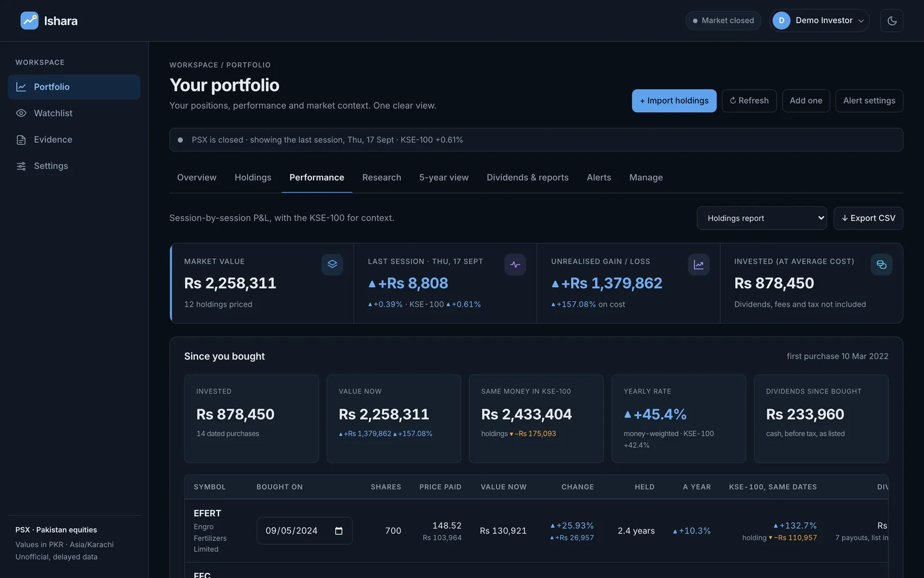Click the EFERT symbol in table

pos(207,513)
